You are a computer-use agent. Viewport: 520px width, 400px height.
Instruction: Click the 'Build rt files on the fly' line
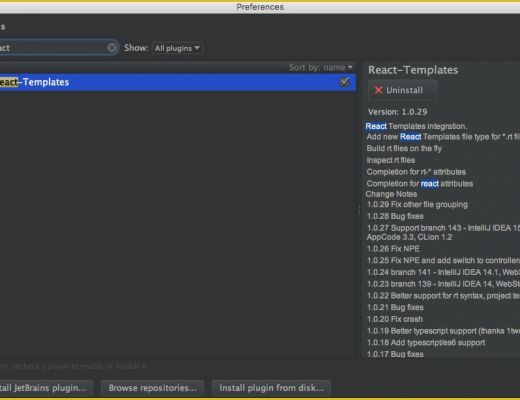point(404,148)
